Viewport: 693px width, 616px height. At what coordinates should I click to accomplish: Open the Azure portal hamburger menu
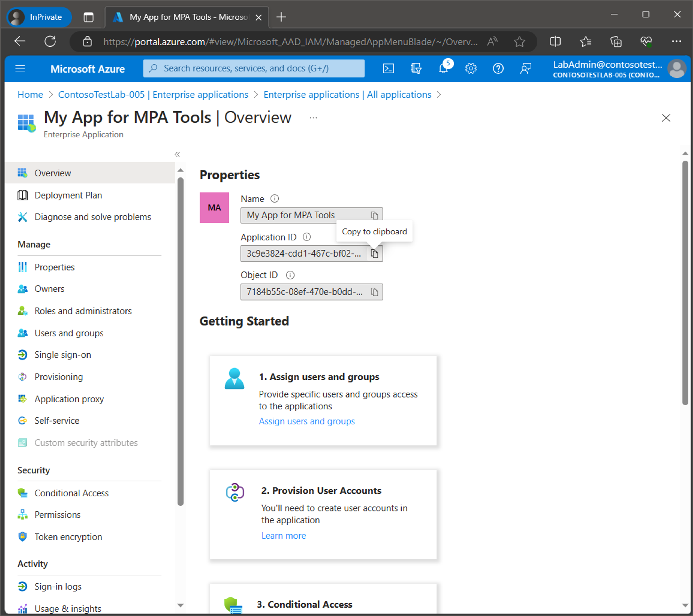click(20, 69)
